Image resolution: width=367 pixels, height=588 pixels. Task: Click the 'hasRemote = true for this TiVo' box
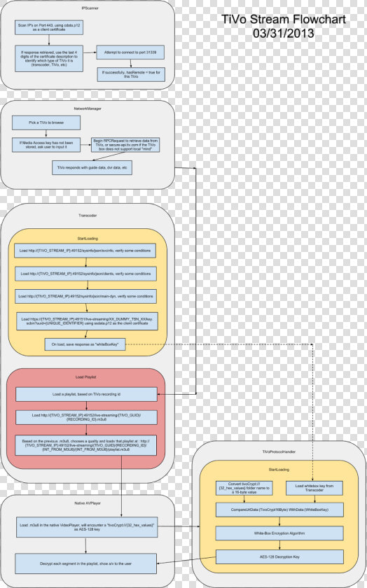coord(131,74)
